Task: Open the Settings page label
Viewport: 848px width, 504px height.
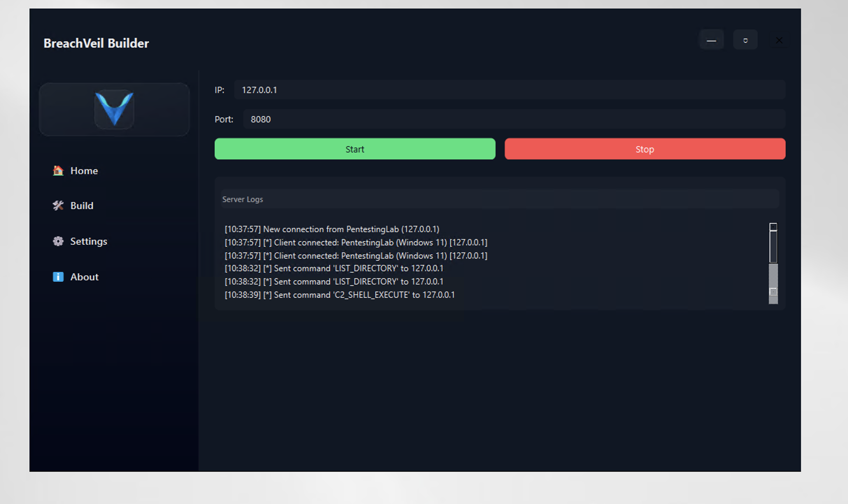Action: click(x=88, y=241)
